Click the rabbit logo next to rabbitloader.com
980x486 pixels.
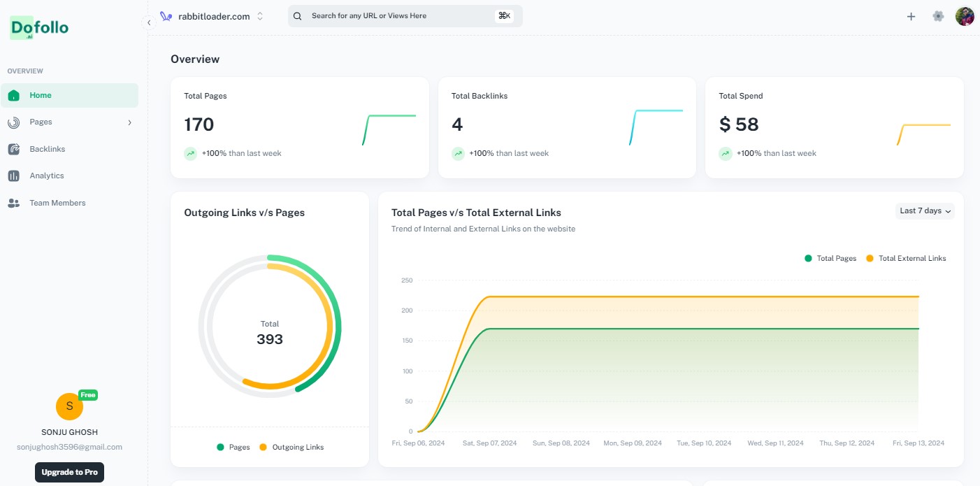(166, 15)
